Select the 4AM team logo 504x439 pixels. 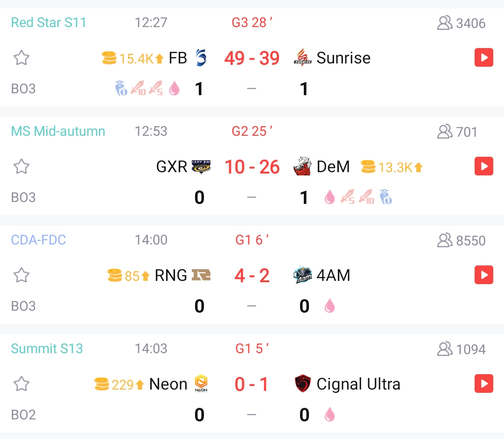point(303,275)
